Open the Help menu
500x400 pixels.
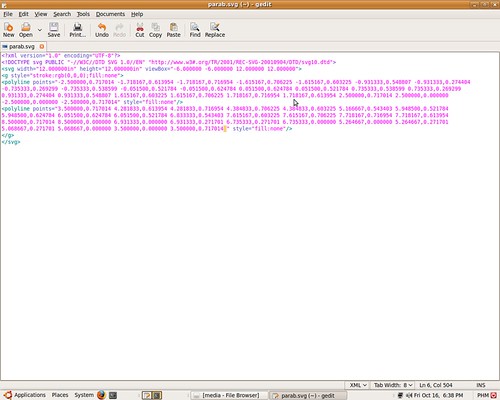point(137,14)
